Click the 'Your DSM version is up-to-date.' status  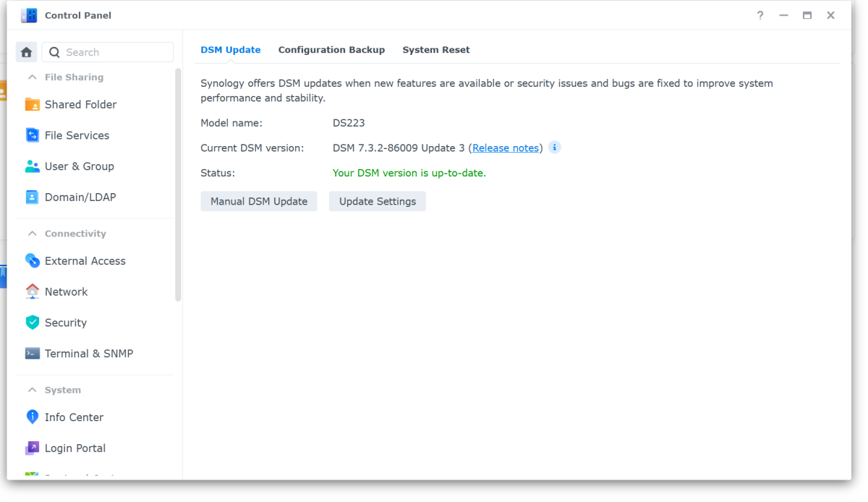coord(409,173)
